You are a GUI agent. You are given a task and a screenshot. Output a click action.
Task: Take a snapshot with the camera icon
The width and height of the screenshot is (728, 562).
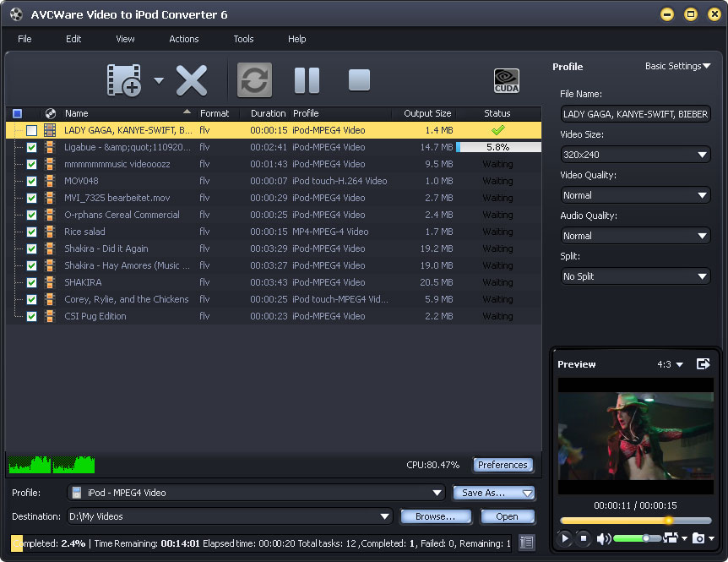coord(698,538)
